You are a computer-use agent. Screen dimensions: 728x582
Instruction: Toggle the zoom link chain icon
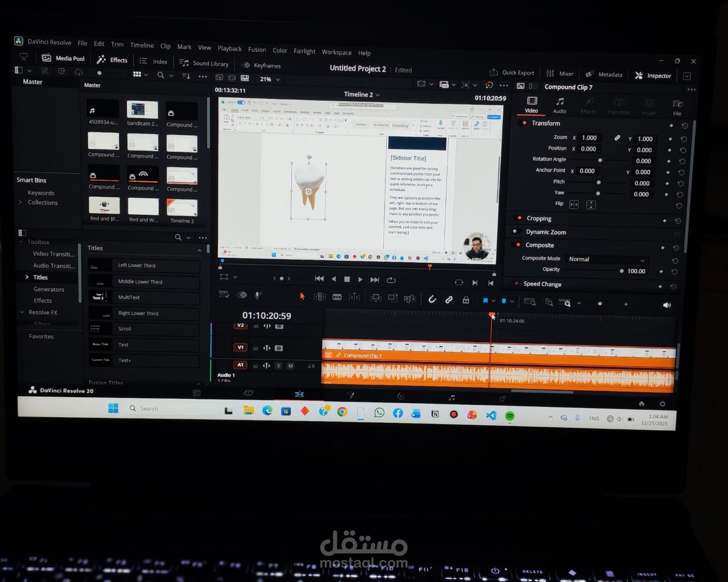[x=617, y=138]
